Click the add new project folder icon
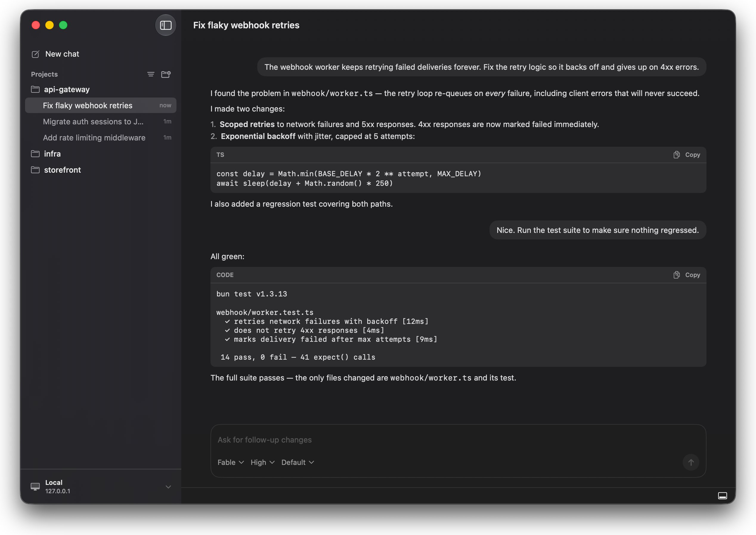This screenshot has height=535, width=756. click(x=166, y=75)
